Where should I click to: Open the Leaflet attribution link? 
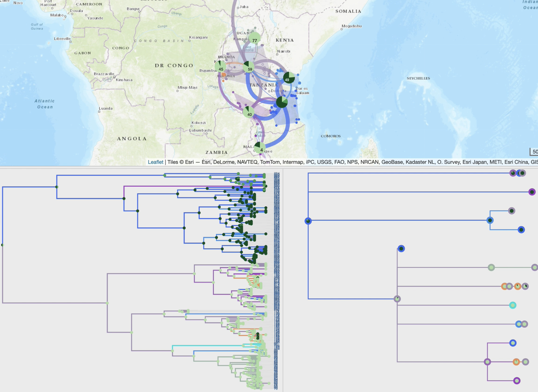click(x=156, y=162)
